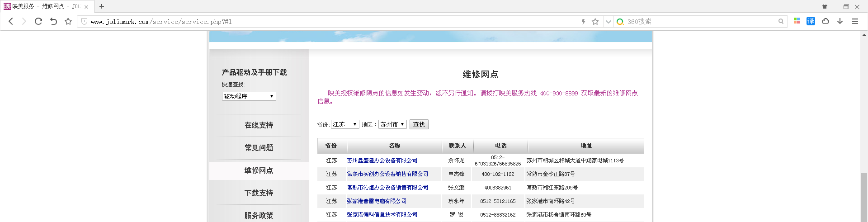Click contact name 余怀龙
868x222 pixels.
pyautogui.click(x=456, y=161)
